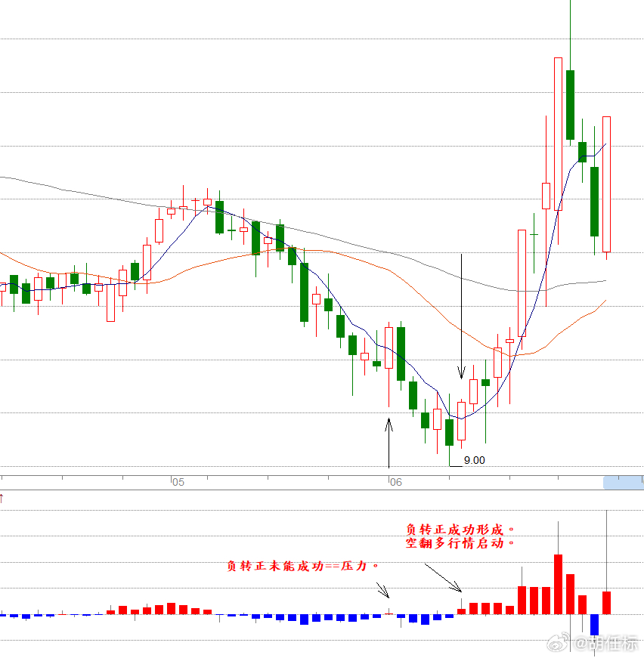Click the small red up-arrow in indicator panel corner
The image size is (644, 658).
pyautogui.click(x=2, y=499)
